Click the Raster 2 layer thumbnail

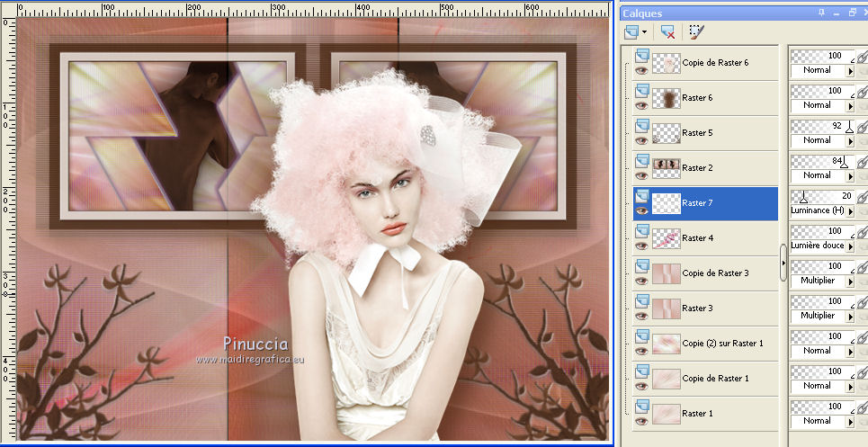[667, 168]
